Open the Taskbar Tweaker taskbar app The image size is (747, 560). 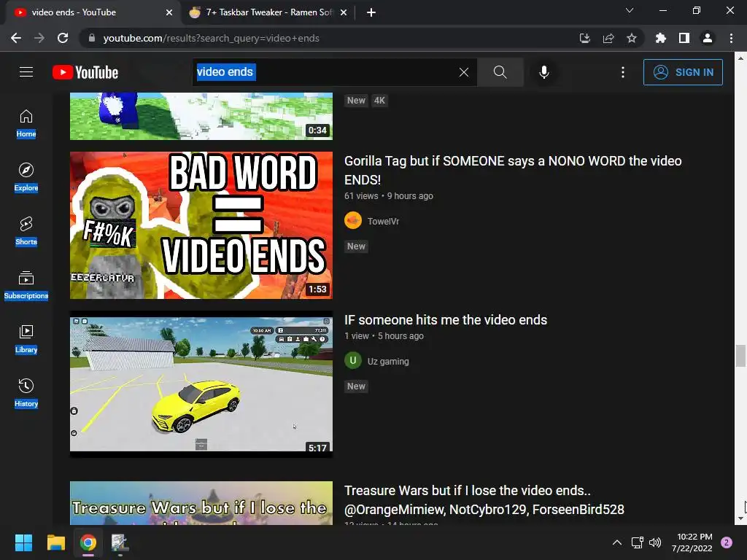120,542
